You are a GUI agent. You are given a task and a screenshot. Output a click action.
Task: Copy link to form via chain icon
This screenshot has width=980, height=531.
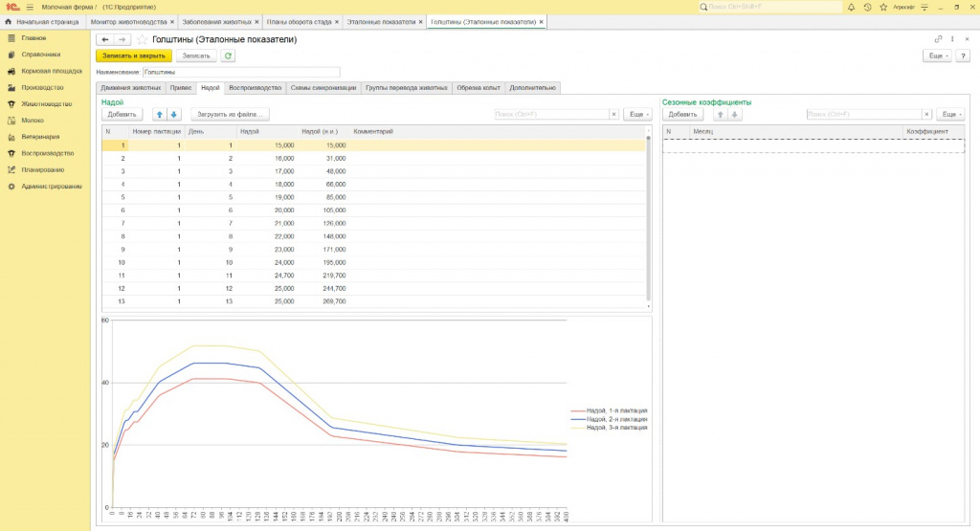tap(939, 39)
